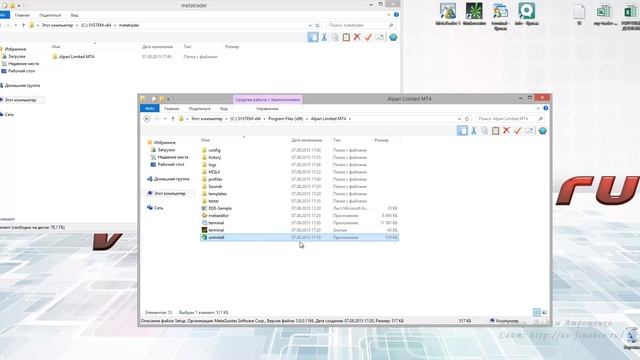Click orange checkmark Properties icon in Alpari window
The width and height of the screenshot is (640, 360).
[x=518, y=131]
